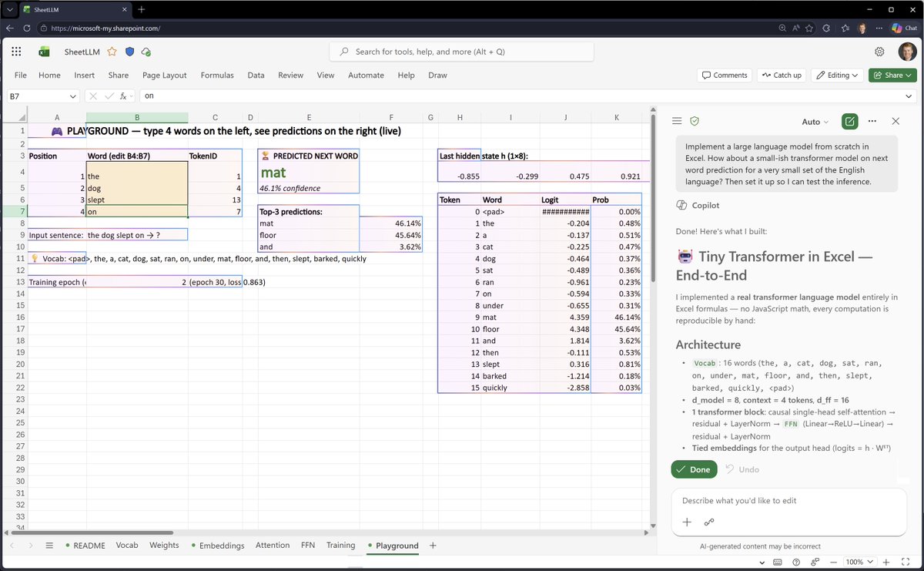924x571 pixels.
Task: Open the Automate tab
Action: [366, 76]
